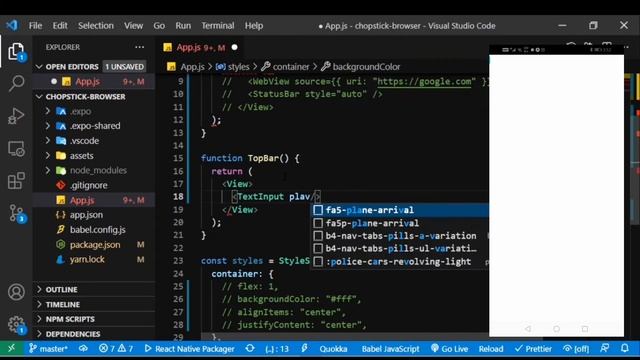Open notifications bell in status bar
Viewport: 640px width, 360px height.
pos(624,348)
